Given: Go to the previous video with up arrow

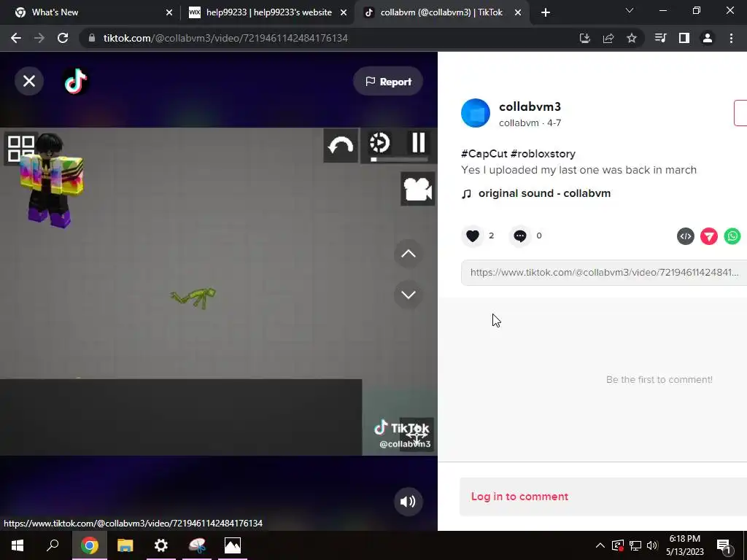Looking at the screenshot, I should click(409, 254).
